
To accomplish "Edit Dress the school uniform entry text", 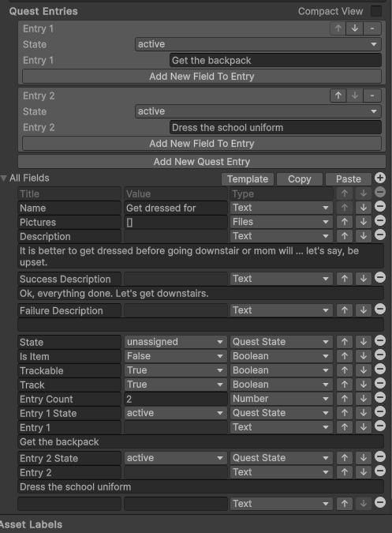I will [275, 127].
